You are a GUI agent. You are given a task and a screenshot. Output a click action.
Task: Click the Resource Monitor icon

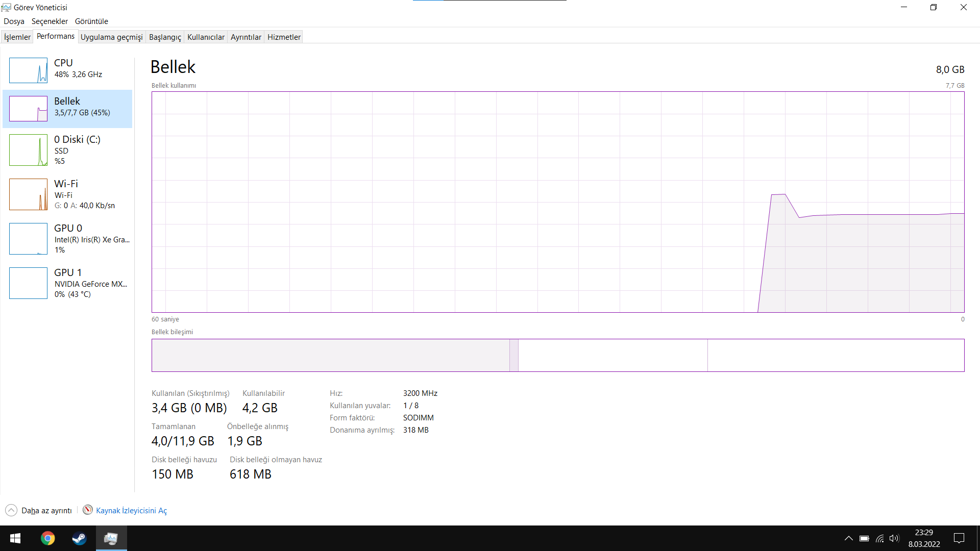click(88, 510)
